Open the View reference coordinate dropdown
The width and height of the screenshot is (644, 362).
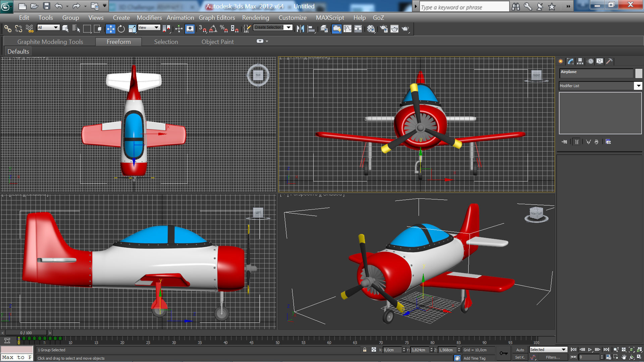[x=149, y=27]
